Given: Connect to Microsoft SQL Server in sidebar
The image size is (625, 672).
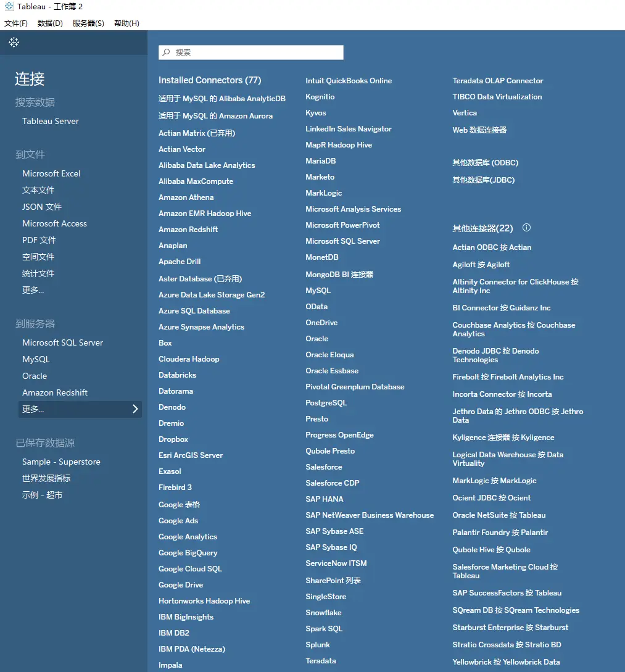Looking at the screenshot, I should pos(62,343).
